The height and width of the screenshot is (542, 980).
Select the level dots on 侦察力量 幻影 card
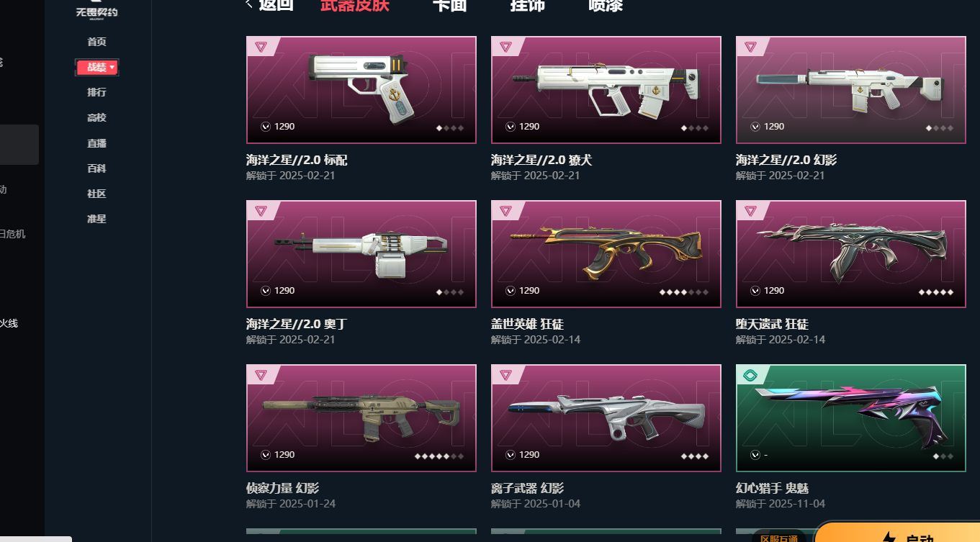439,456
